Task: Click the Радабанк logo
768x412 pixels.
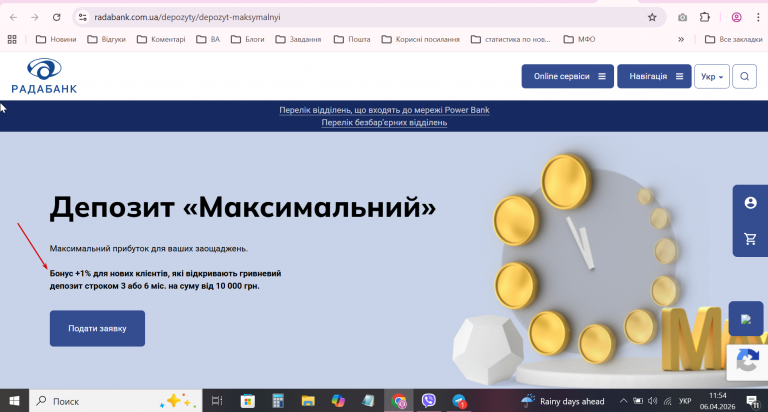Action: click(x=44, y=76)
